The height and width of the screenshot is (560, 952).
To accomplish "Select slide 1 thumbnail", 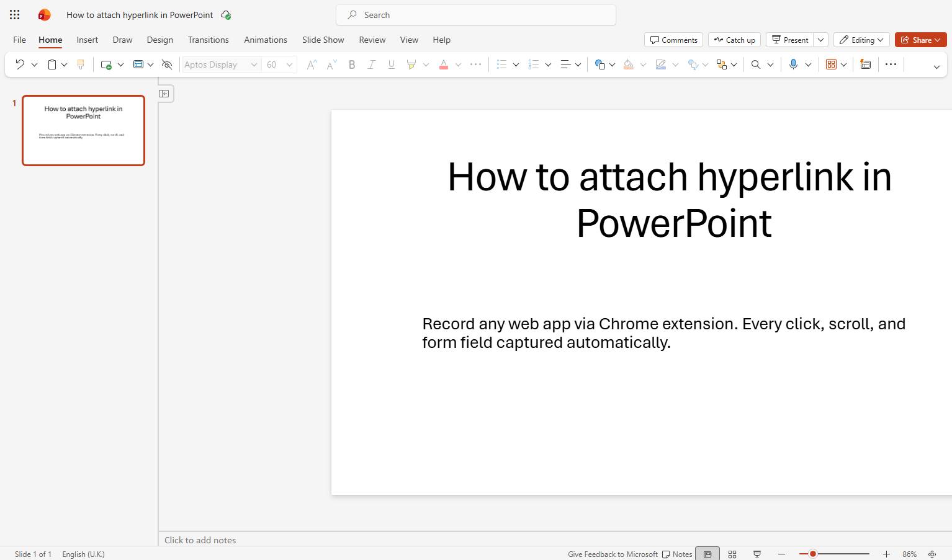I will click(84, 130).
